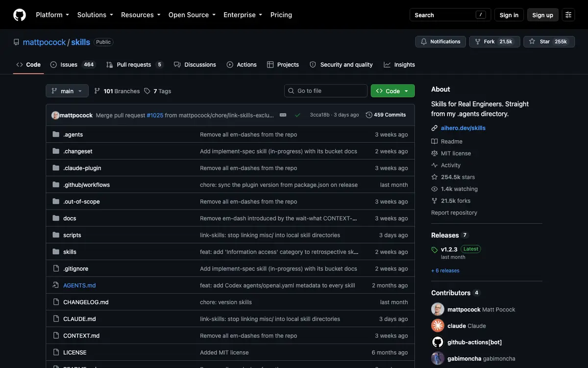Open the + 6 releases link
Screen dimensions: 588x368
click(x=445, y=270)
